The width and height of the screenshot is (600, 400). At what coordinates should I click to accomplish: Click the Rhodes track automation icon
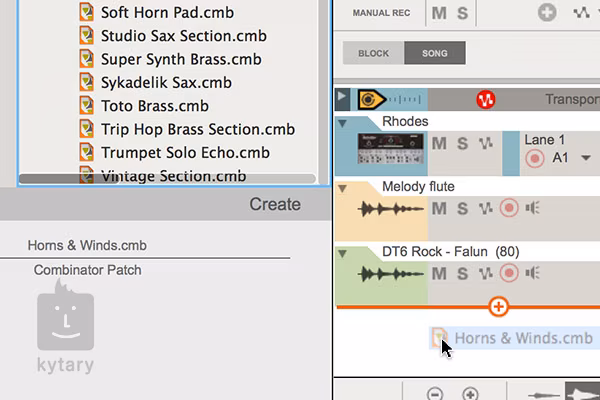[x=486, y=143]
